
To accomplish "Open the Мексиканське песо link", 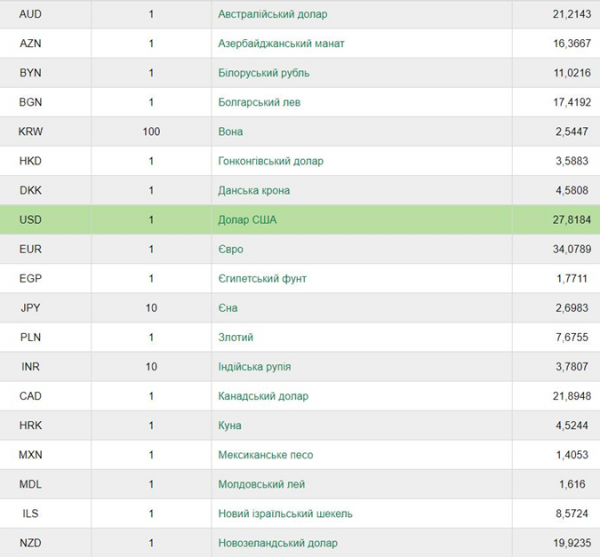I will (x=266, y=455).
